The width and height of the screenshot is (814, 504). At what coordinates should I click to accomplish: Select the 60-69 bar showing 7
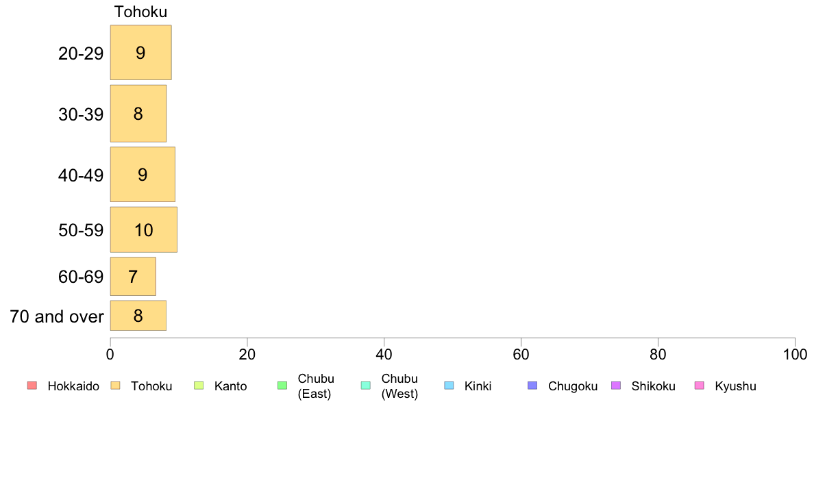(133, 277)
